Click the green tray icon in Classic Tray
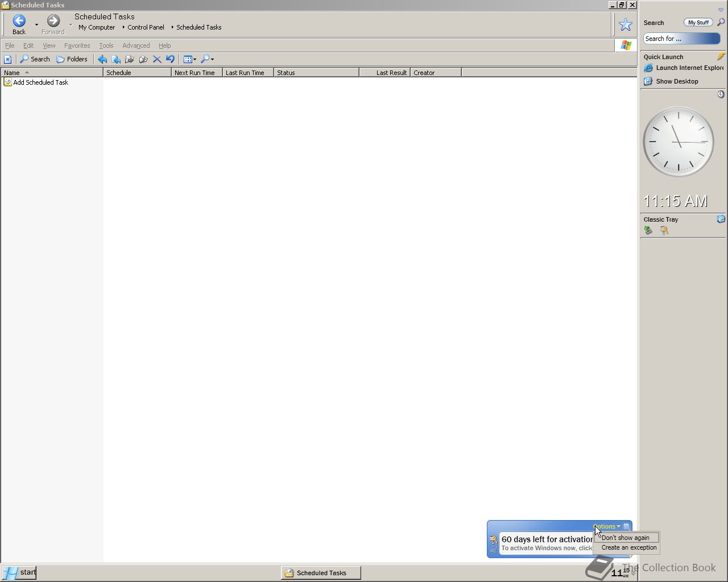The width and height of the screenshot is (728, 582). pyautogui.click(x=648, y=230)
